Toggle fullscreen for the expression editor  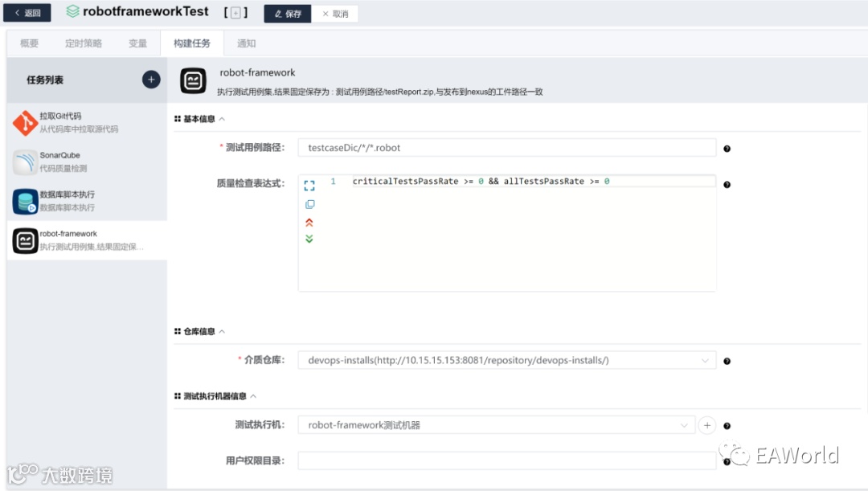click(x=309, y=186)
